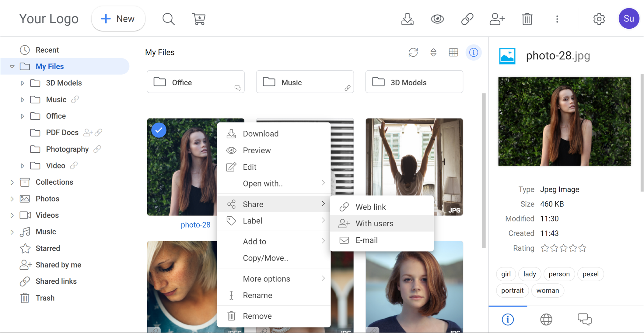The image size is (644, 333).
Task: Open the search tool
Action: click(168, 19)
